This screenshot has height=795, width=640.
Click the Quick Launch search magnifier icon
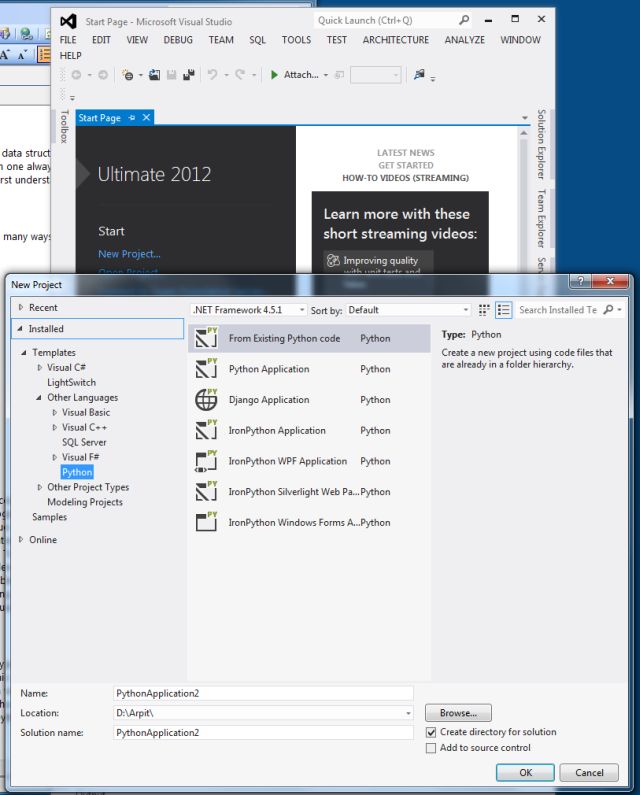point(464,20)
